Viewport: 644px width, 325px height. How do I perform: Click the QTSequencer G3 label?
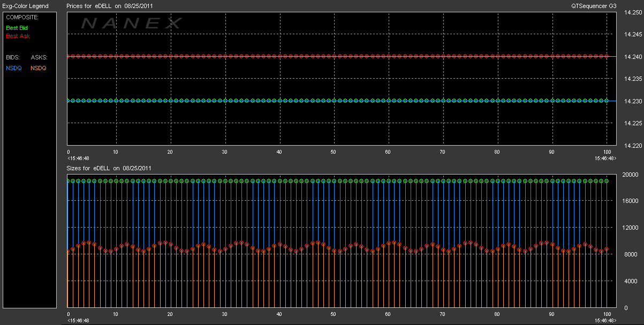(x=594, y=6)
